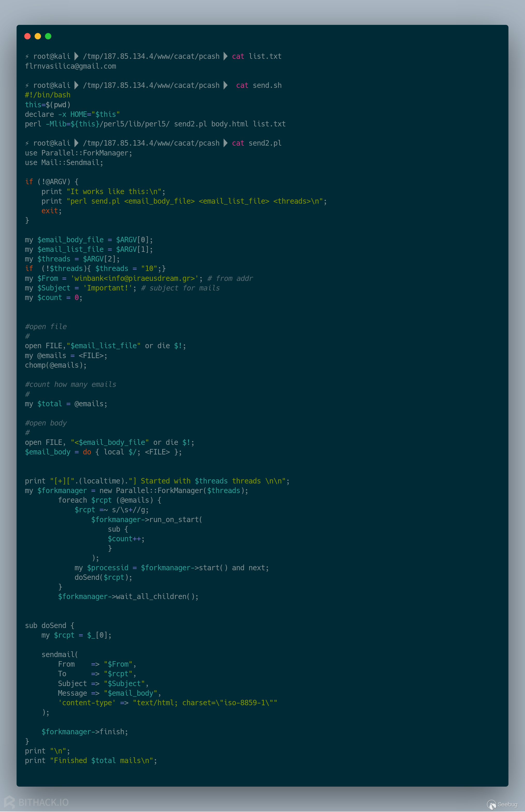Select the flrnvasilica@gmail.com email address
525x812 pixels.
pos(71,66)
